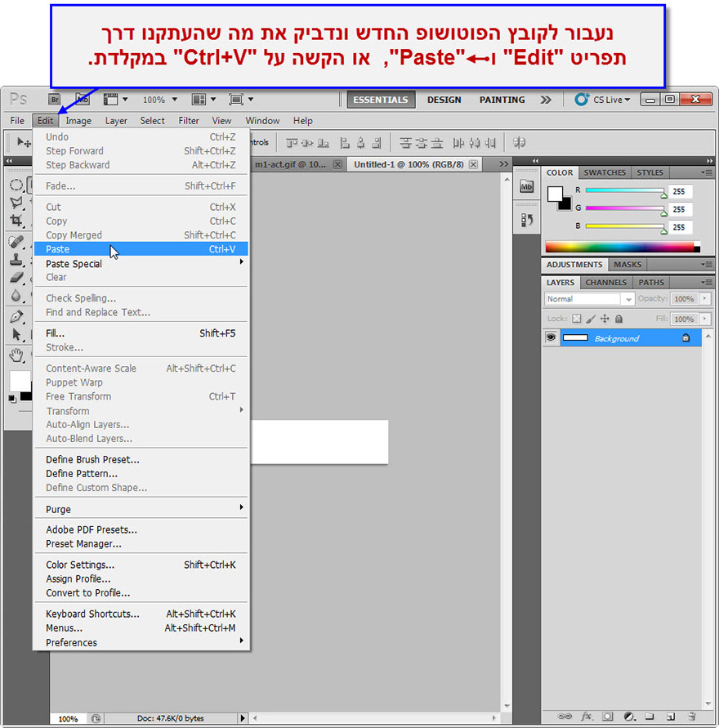The image size is (719, 728).
Task: Click the Essentials workspace button
Action: [381, 100]
